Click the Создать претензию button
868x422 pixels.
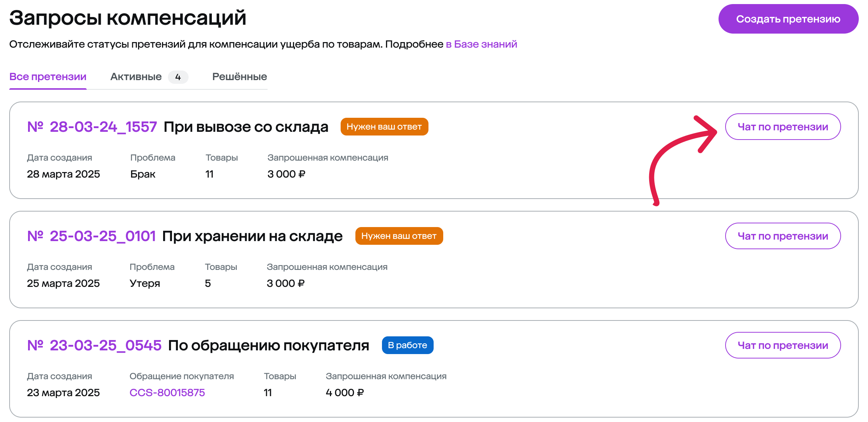788,19
